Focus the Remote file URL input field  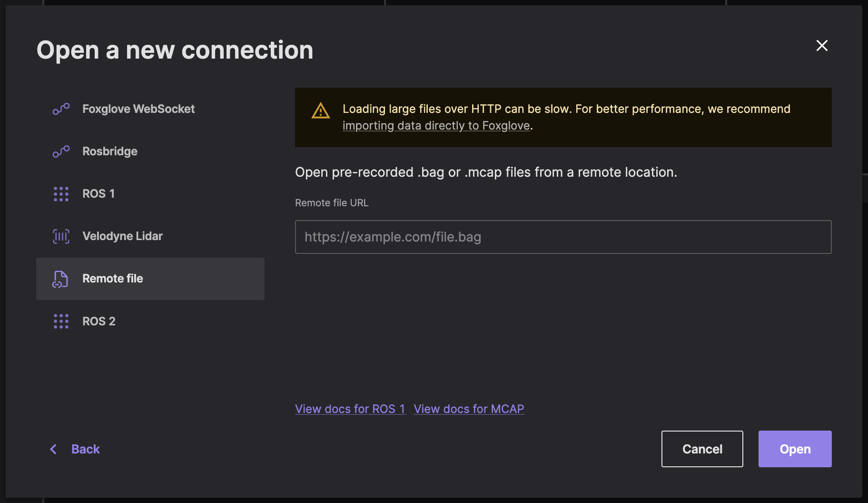563,237
